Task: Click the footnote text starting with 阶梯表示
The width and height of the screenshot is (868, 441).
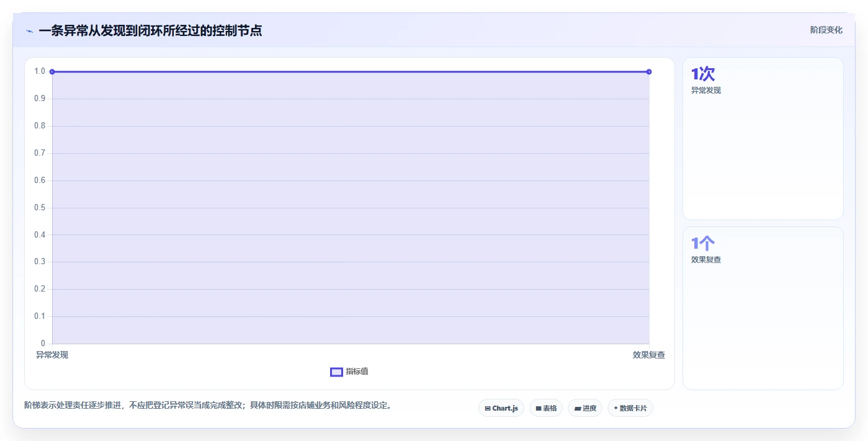Action: [208, 406]
